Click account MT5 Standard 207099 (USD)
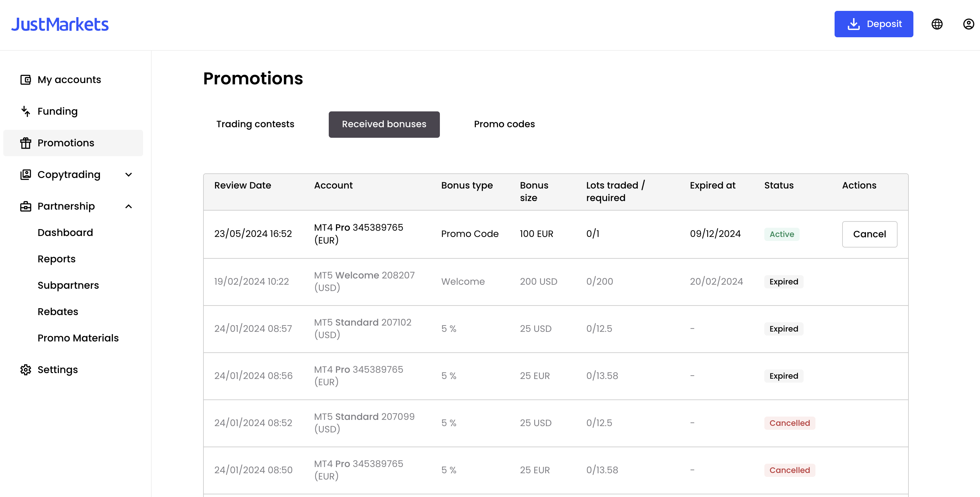Screen dimensions: 980x497 (x=364, y=423)
